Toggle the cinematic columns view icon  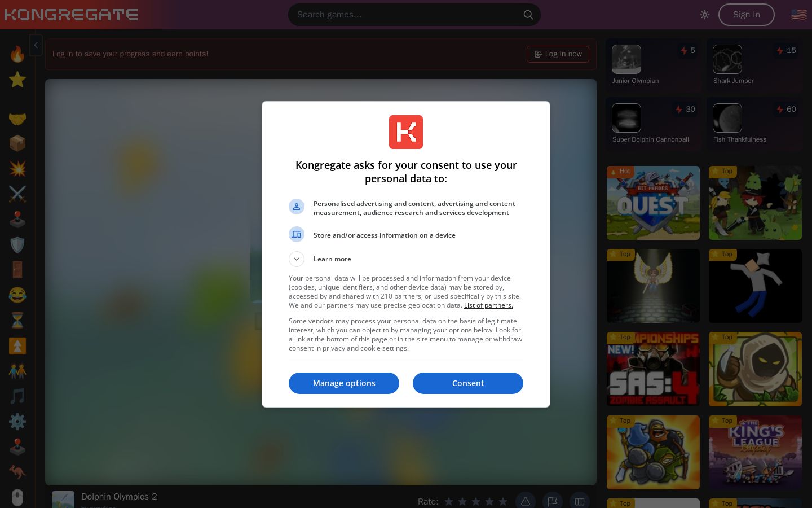tap(580, 501)
